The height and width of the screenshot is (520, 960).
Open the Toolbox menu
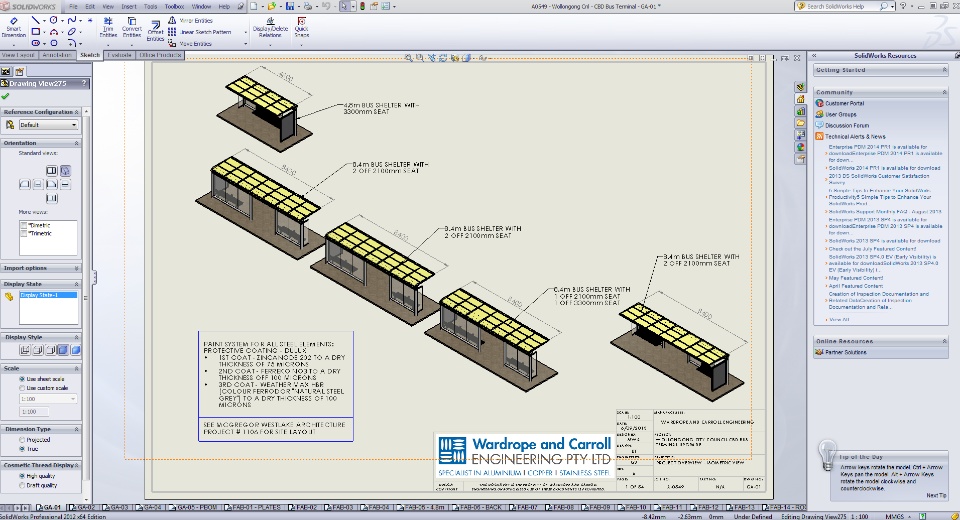174,6
